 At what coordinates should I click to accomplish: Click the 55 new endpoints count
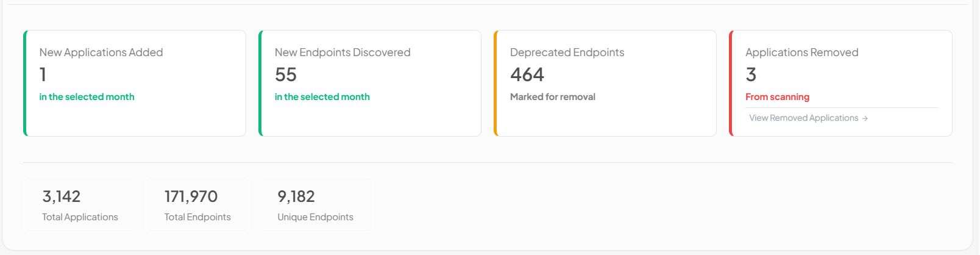tap(286, 74)
